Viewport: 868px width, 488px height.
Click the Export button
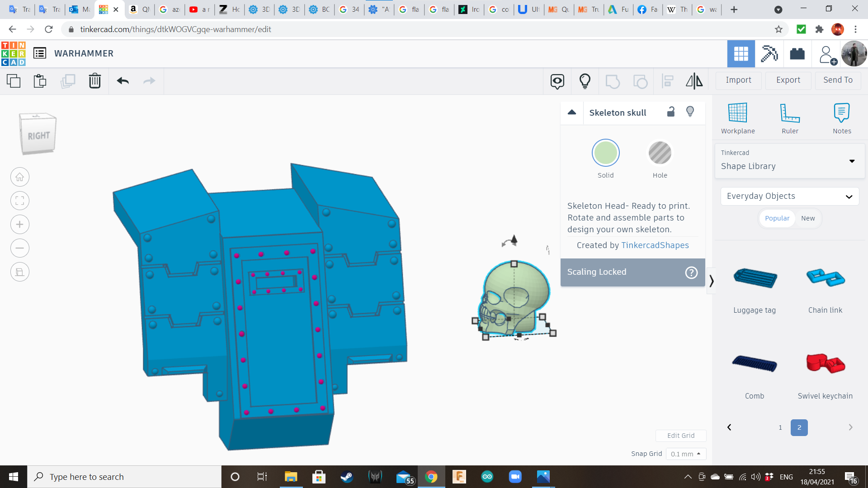tap(788, 80)
